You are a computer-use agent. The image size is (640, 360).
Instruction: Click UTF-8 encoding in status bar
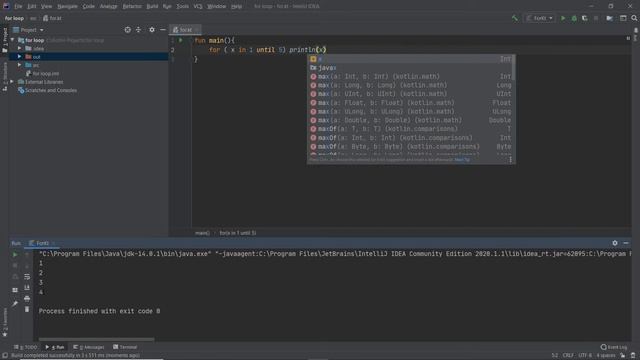click(x=585, y=356)
